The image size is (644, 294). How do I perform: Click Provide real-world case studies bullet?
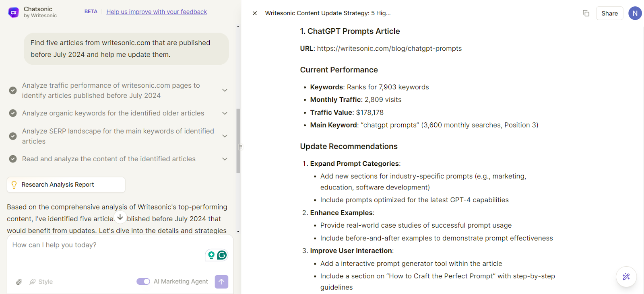(416, 226)
